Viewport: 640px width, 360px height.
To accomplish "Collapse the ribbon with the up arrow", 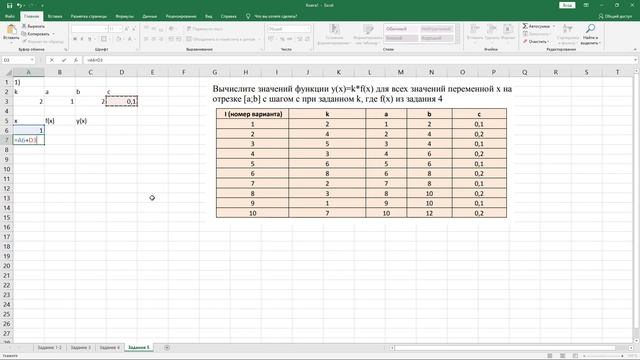I will (x=635, y=49).
